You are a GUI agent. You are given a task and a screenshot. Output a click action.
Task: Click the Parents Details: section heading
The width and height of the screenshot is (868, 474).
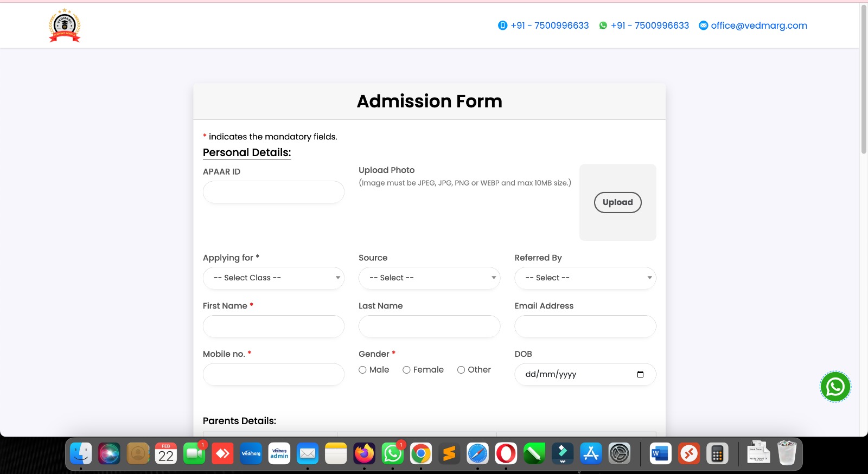239,421
